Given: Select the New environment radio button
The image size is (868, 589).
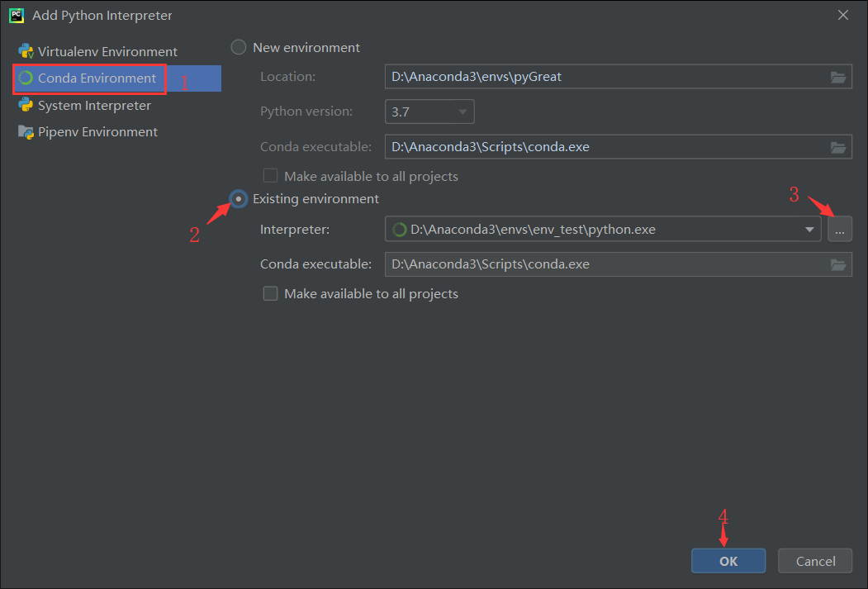Looking at the screenshot, I should click(x=239, y=47).
